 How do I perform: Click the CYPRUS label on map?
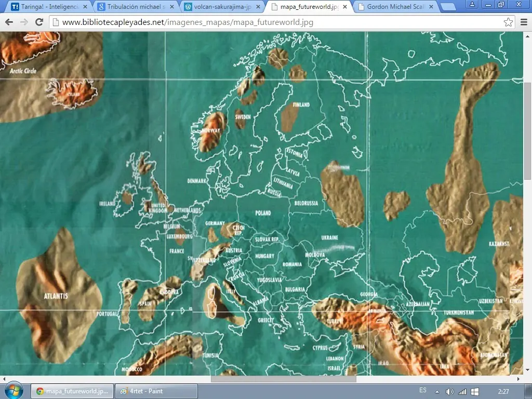tap(320, 348)
